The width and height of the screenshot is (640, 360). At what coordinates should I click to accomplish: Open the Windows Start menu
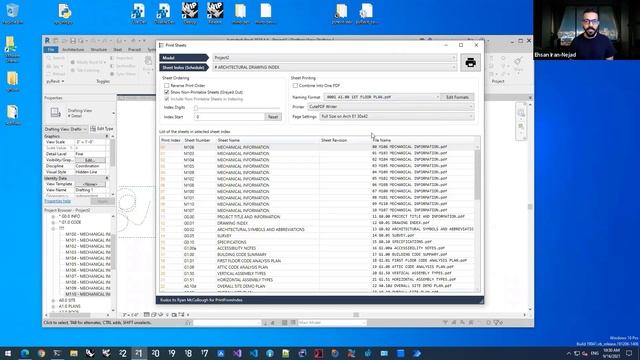pyautogui.click(x=8, y=353)
